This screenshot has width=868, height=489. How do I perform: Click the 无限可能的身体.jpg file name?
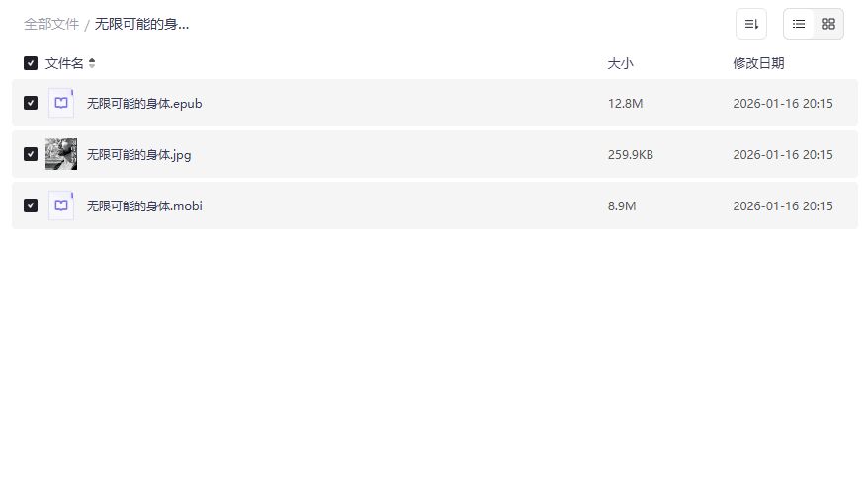pyautogui.click(x=139, y=154)
